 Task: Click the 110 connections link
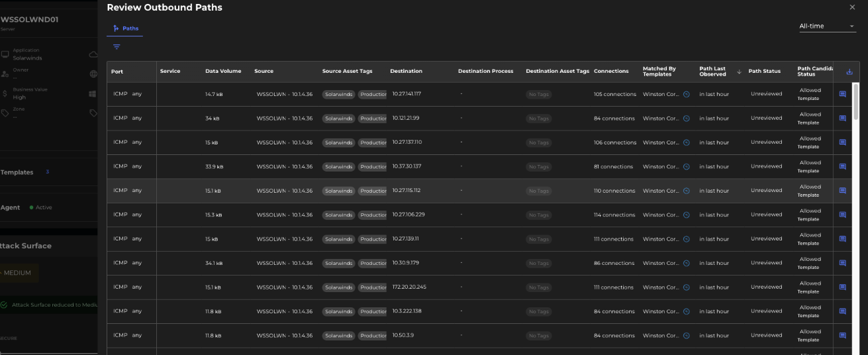[614, 191]
